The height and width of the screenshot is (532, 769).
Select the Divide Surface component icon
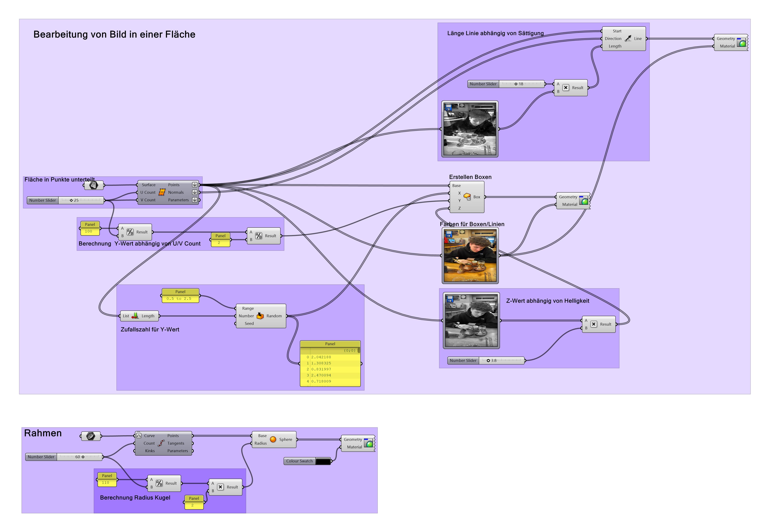pyautogui.click(x=162, y=192)
